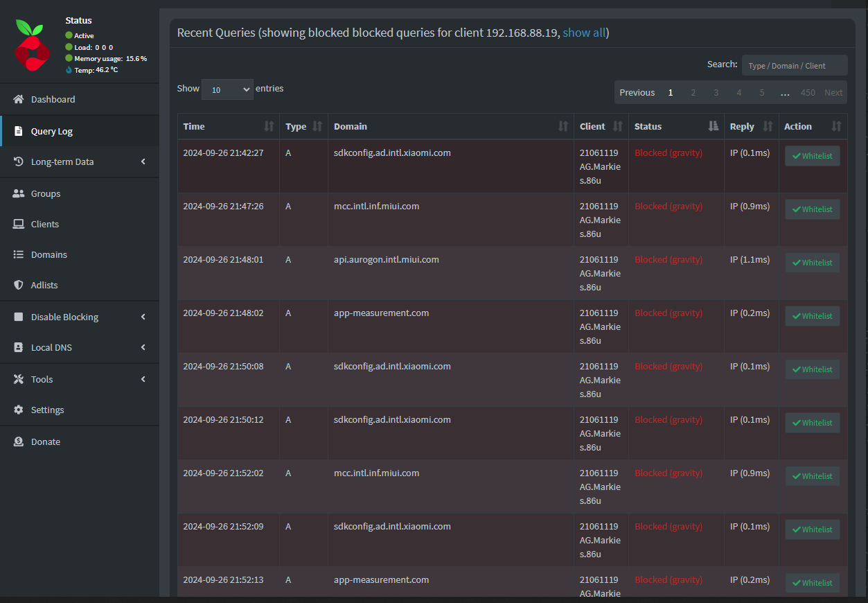Go to page 4 of results
Screen dimensions: 868x603
coord(738,92)
